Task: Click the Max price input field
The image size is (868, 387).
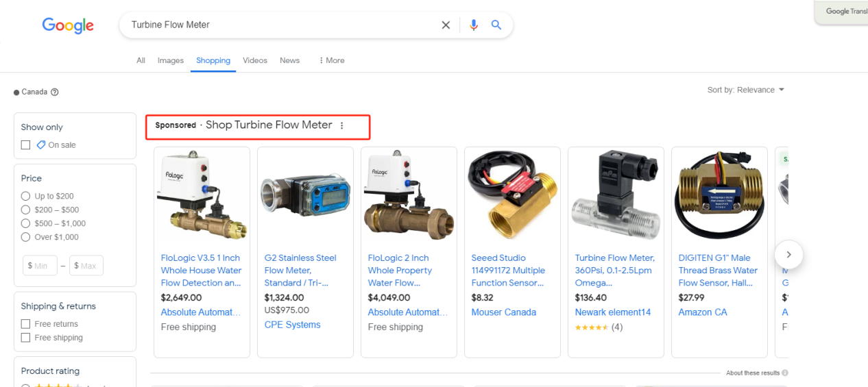Action: (86, 266)
